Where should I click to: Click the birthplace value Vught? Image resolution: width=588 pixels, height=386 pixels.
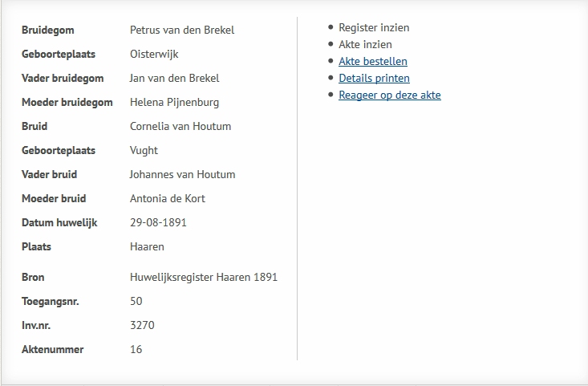pos(144,150)
